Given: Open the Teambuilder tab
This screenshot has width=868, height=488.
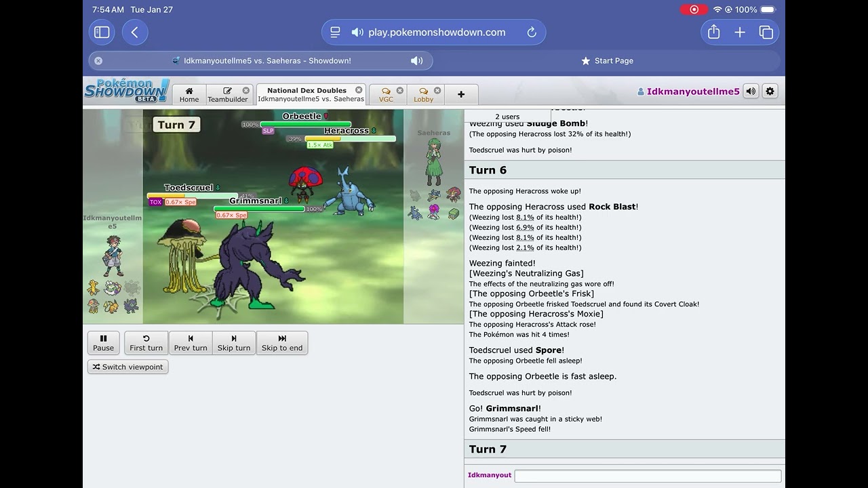Looking at the screenshot, I should pyautogui.click(x=228, y=94).
